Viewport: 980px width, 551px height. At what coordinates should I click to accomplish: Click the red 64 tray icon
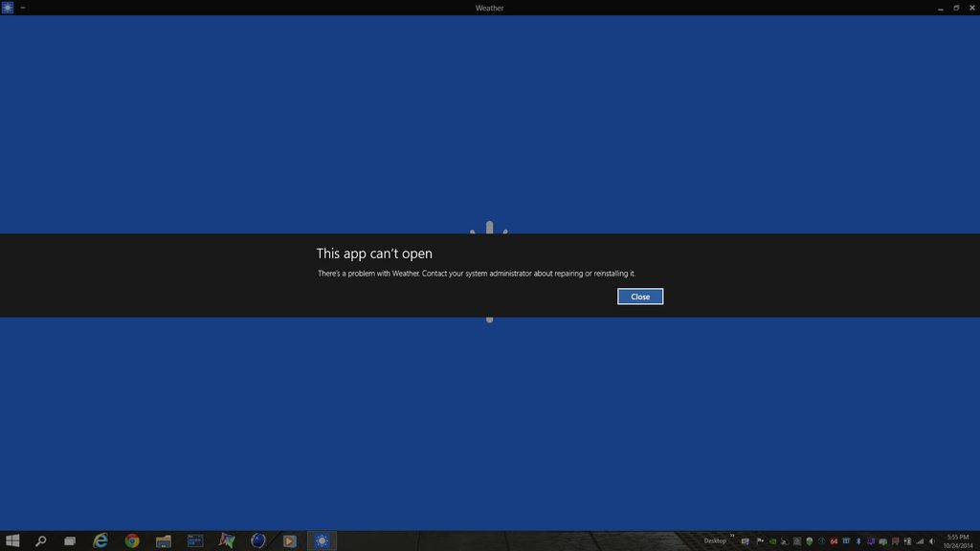point(834,541)
